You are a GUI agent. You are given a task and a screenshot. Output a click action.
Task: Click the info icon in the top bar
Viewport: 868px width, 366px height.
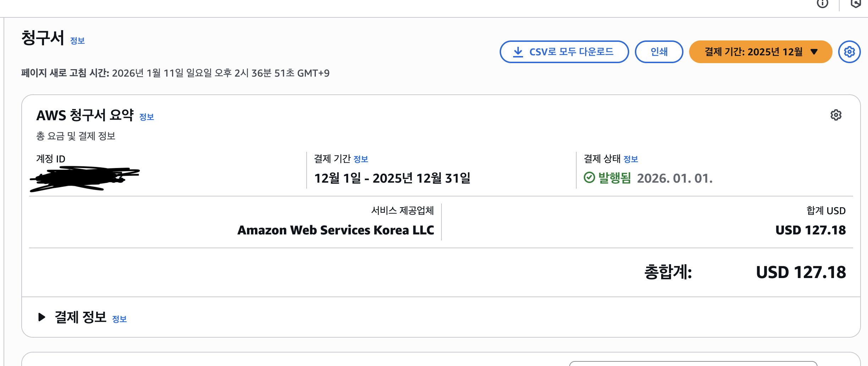(822, 4)
